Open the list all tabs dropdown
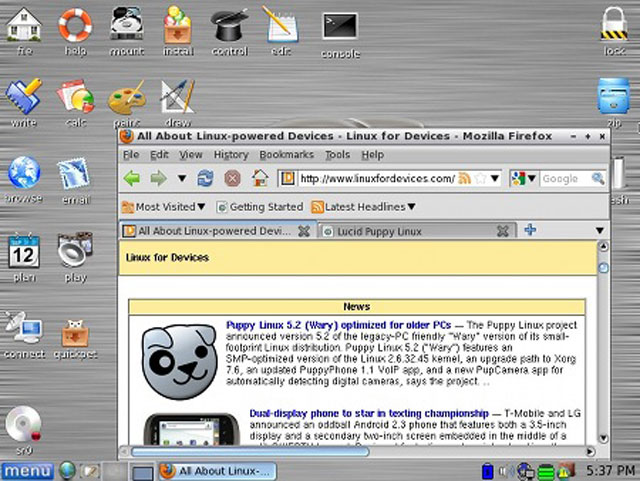 [600, 231]
